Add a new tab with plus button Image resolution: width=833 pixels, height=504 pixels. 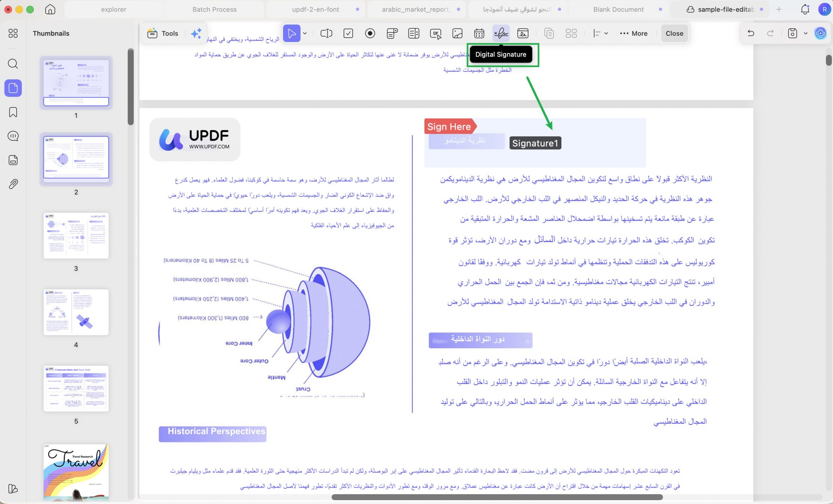(779, 9)
